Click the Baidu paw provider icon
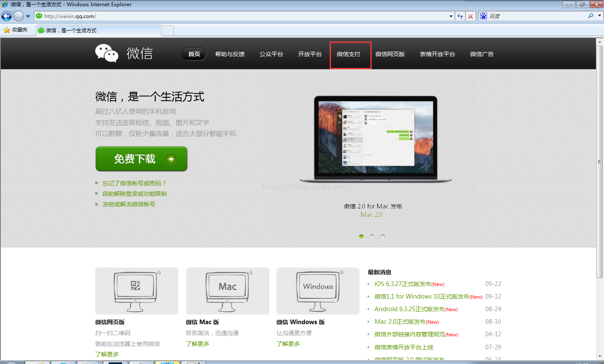Screen dimensions: 604x364 coord(484,16)
